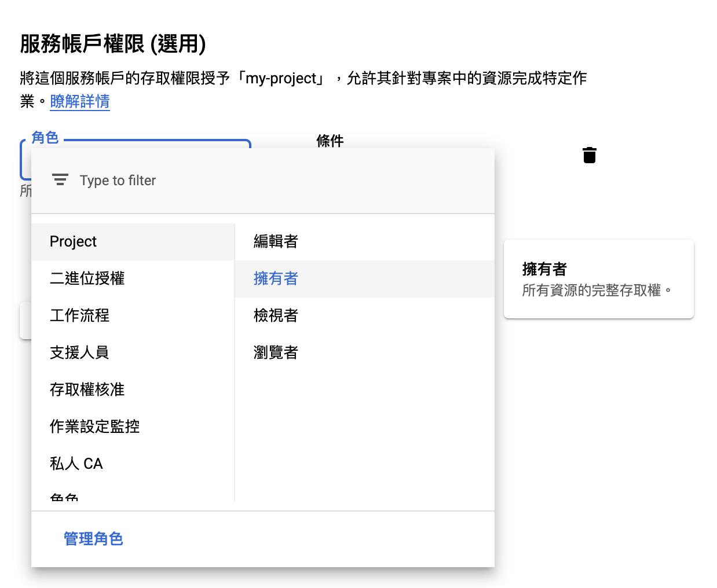717x588 pixels.
Task: Select the Project category
Action: [133, 241]
